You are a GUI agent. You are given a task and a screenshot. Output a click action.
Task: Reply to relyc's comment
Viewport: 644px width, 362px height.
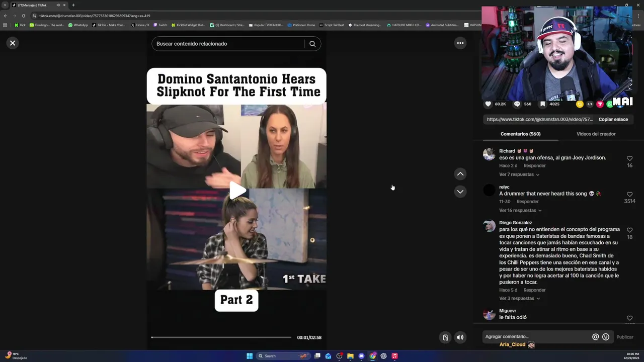[x=527, y=202]
